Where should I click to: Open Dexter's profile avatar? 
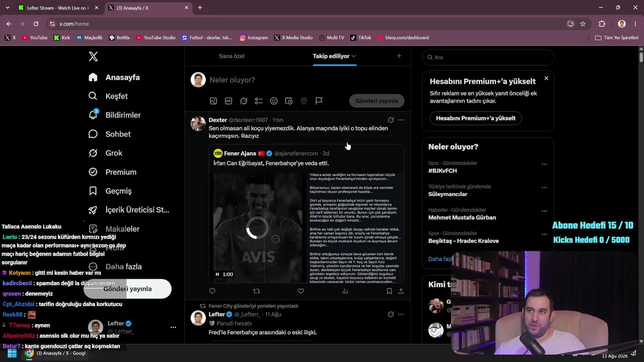tap(198, 124)
